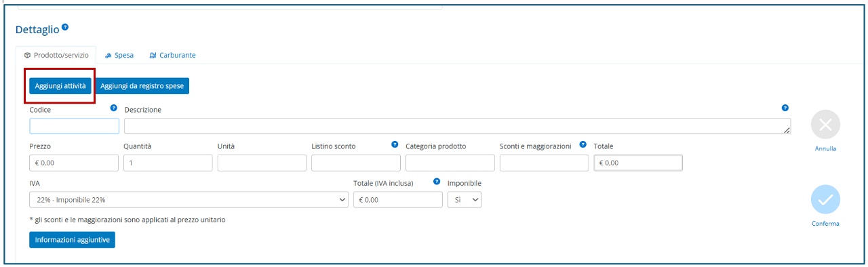This screenshot has width=868, height=267.
Task: Open the Imponibile Si dropdown
Action: (465, 200)
